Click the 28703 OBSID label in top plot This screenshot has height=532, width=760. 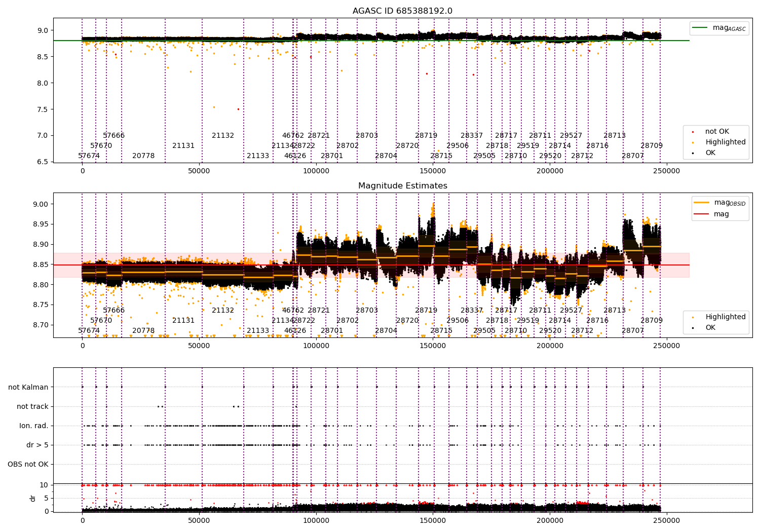(367, 136)
